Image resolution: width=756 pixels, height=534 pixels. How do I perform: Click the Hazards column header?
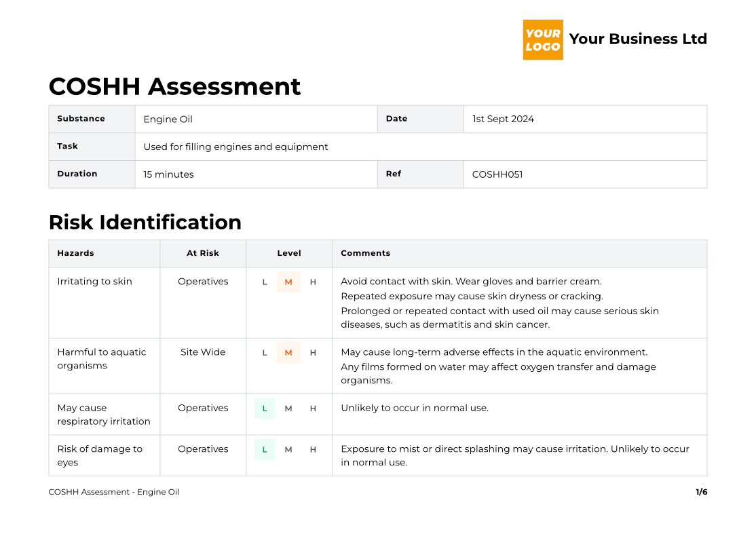75,253
